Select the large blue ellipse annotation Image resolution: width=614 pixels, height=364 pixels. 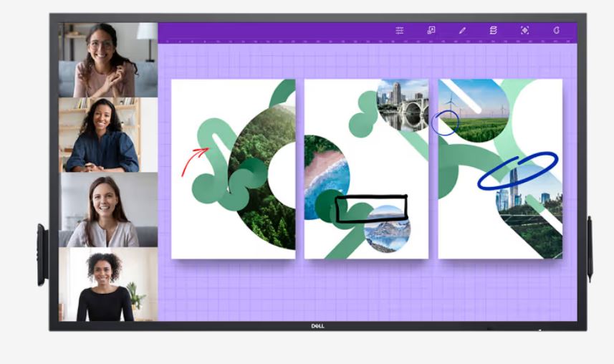click(517, 170)
